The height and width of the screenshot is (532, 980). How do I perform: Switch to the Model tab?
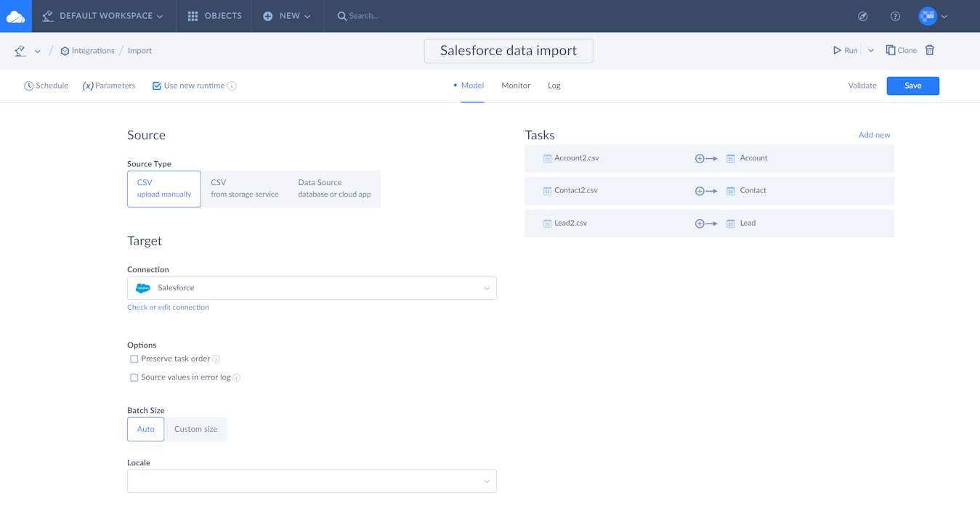(x=472, y=86)
